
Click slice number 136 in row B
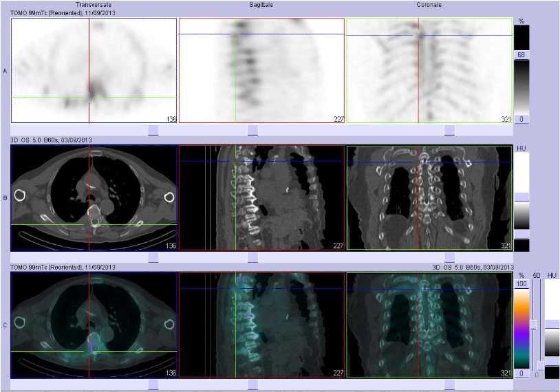point(171,246)
